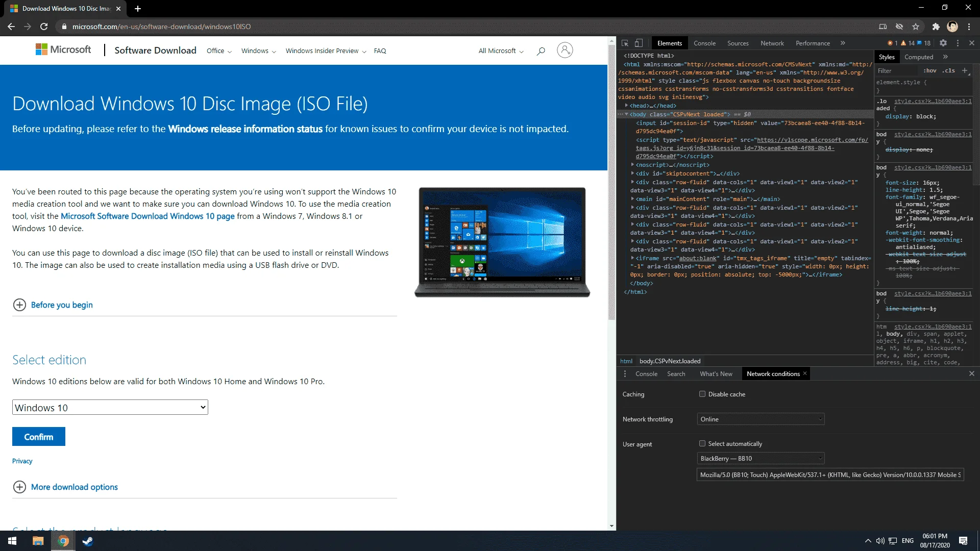The image size is (980, 551).
Task: Open the Windows Start menu
Action: [x=12, y=541]
